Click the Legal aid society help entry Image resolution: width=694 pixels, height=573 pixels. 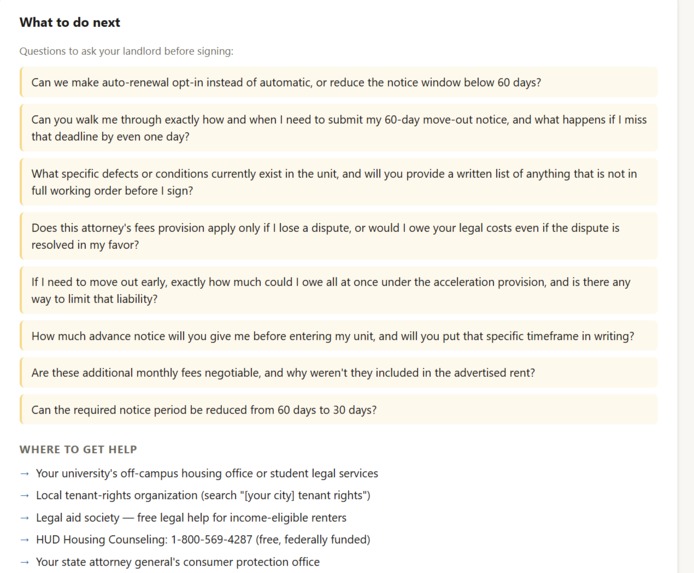(x=191, y=518)
